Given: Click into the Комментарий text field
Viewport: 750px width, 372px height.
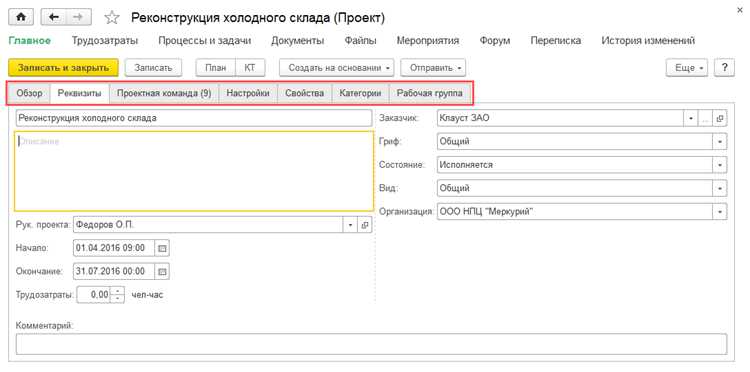Looking at the screenshot, I should click(x=371, y=344).
